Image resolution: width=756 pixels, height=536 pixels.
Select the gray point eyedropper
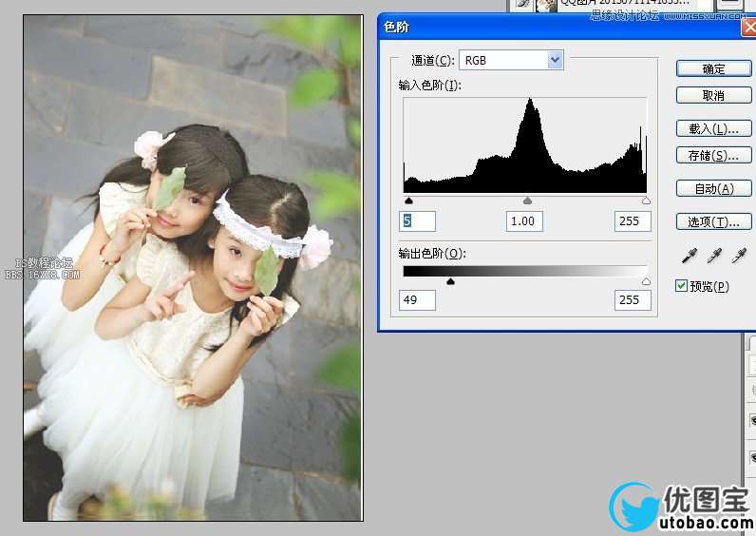coord(714,256)
